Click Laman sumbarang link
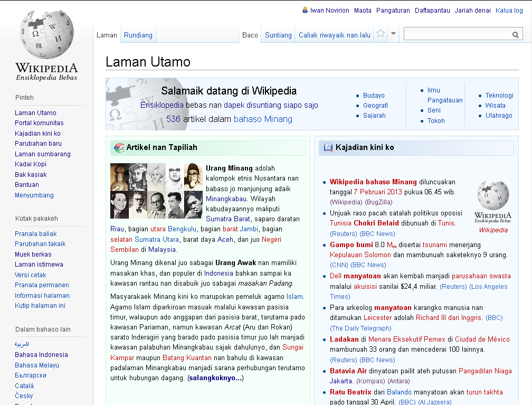 (42, 154)
